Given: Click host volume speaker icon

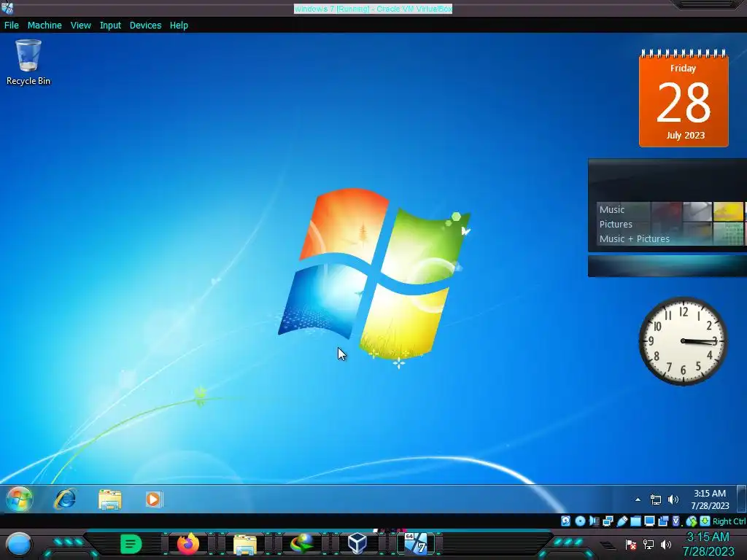Looking at the screenshot, I should [665, 544].
